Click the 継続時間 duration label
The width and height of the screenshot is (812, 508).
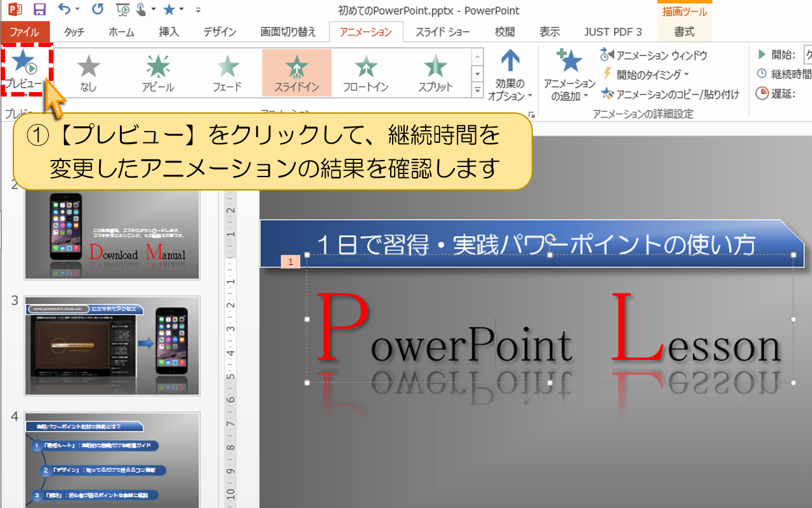click(791, 74)
